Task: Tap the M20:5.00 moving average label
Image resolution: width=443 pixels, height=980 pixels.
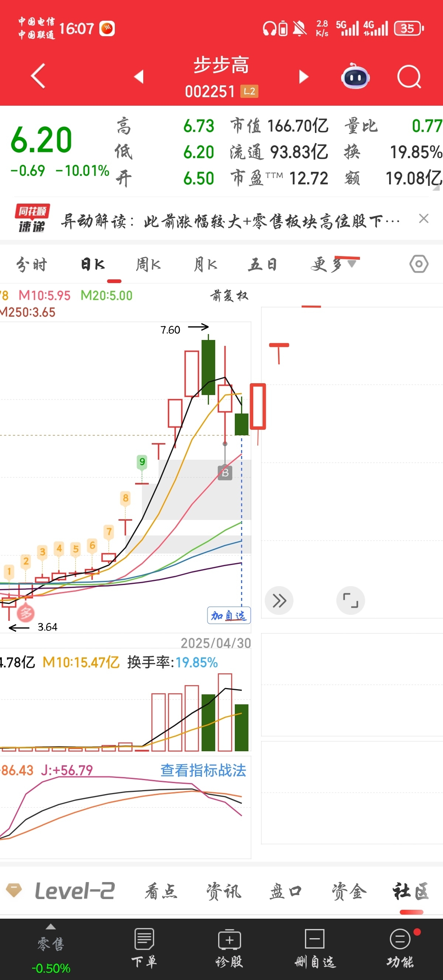Action: click(107, 296)
